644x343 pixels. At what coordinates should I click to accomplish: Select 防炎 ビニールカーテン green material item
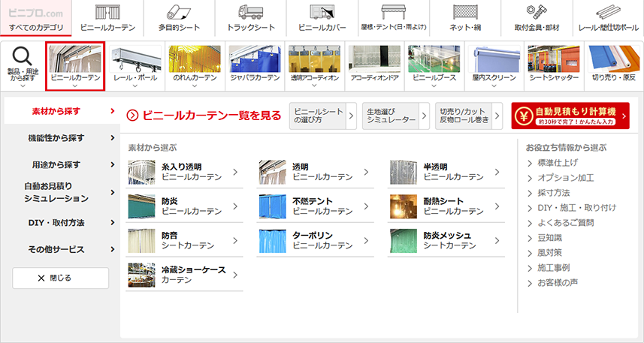click(184, 206)
